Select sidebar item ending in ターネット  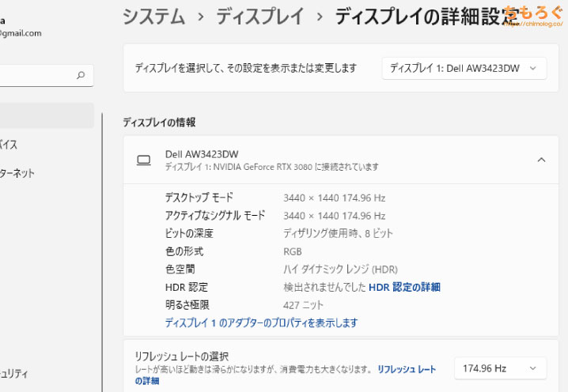click(x=17, y=173)
